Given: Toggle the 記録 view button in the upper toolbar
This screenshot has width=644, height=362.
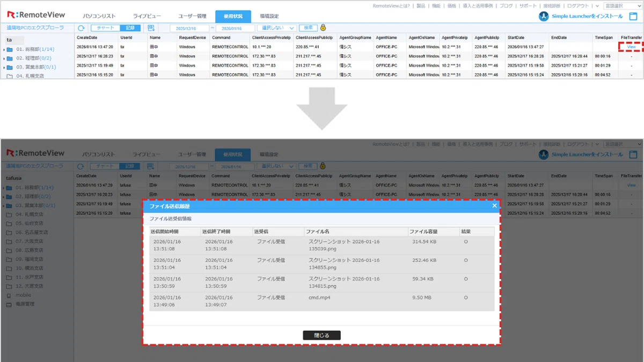Looking at the screenshot, I should pyautogui.click(x=130, y=28).
